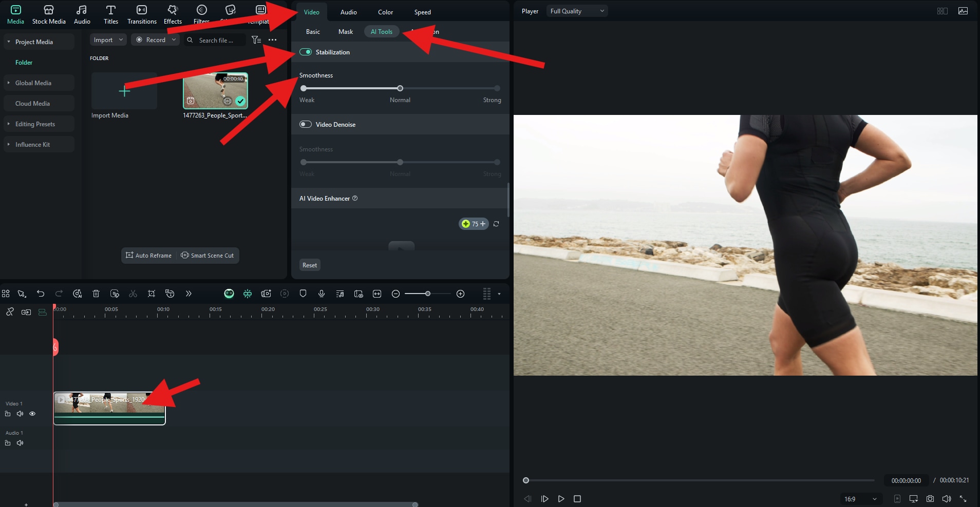Image resolution: width=980 pixels, height=507 pixels.
Task: Switch to the Color properties tab
Action: [385, 12]
